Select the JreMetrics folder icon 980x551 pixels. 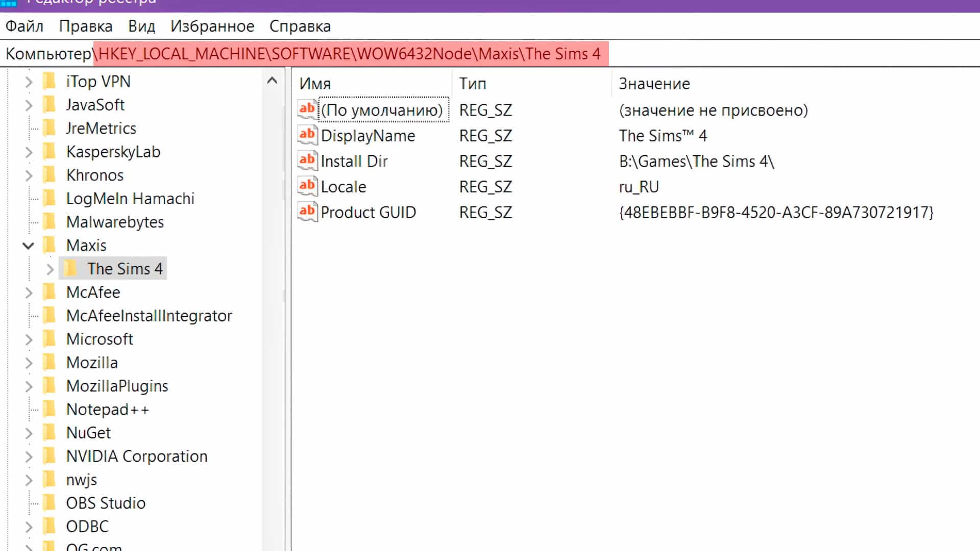coord(50,128)
